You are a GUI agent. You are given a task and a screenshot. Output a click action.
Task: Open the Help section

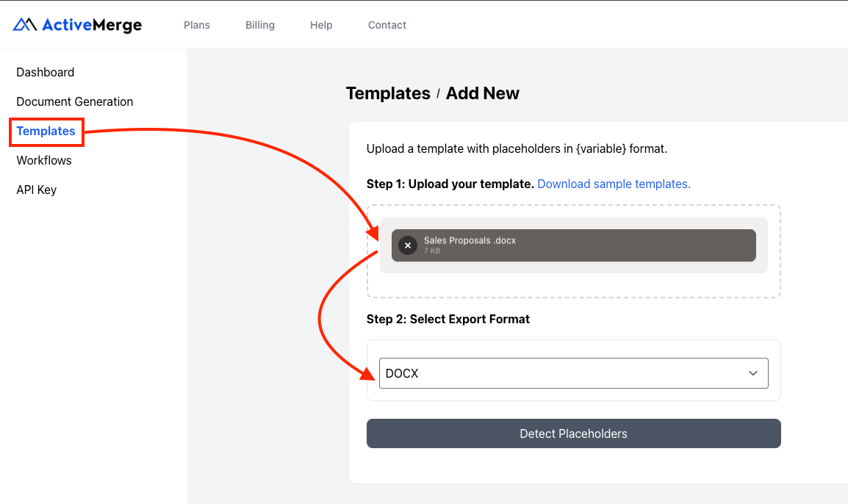pyautogui.click(x=321, y=24)
